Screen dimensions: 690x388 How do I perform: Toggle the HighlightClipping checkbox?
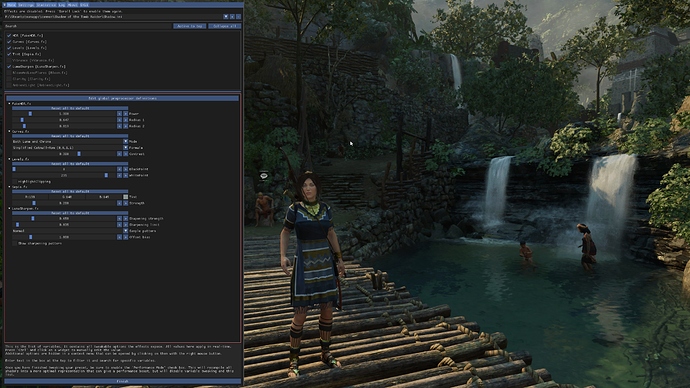[x=15, y=181]
